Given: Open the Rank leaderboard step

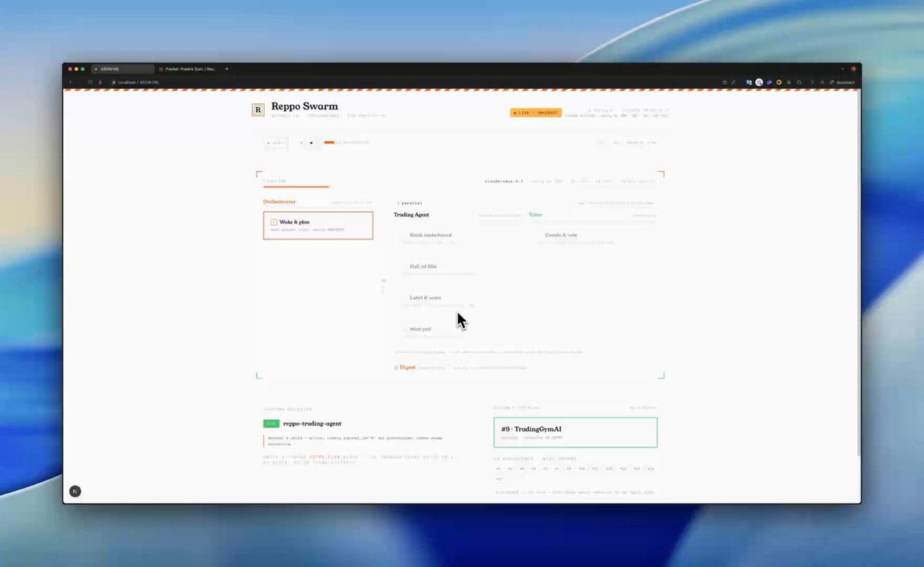Looking at the screenshot, I should tap(430, 235).
